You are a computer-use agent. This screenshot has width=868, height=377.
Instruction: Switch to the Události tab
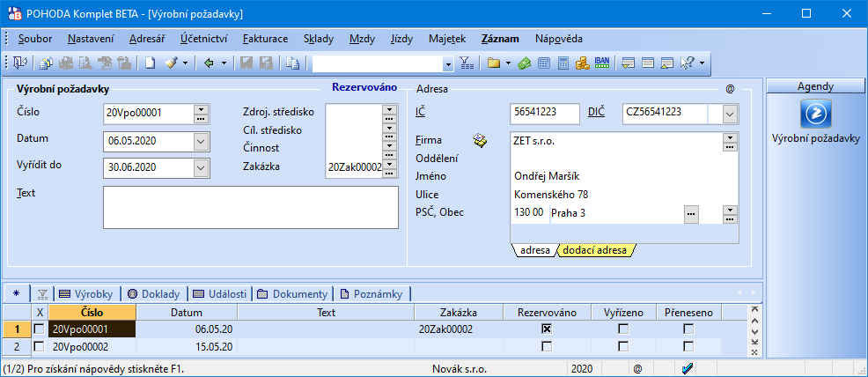coord(220,294)
